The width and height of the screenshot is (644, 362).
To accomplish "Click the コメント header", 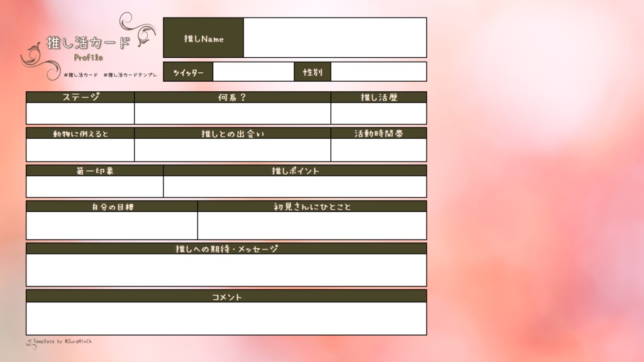I will pyautogui.click(x=226, y=297).
